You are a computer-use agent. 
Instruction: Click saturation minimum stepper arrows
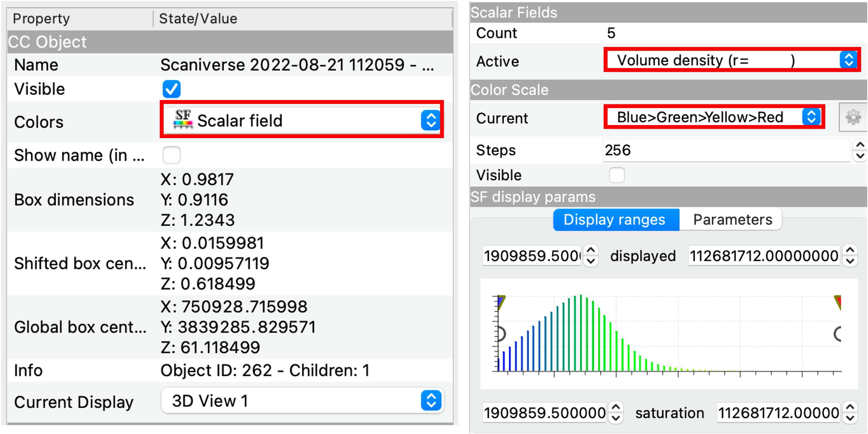616,412
